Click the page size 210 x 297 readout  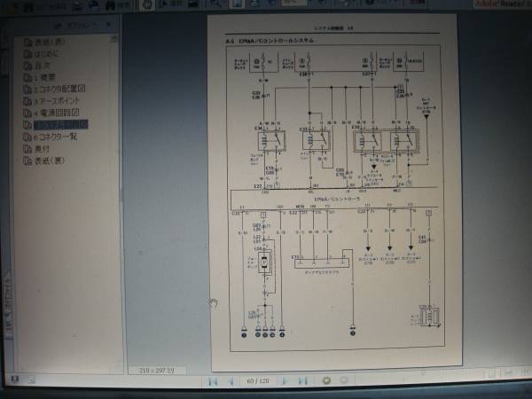(157, 371)
